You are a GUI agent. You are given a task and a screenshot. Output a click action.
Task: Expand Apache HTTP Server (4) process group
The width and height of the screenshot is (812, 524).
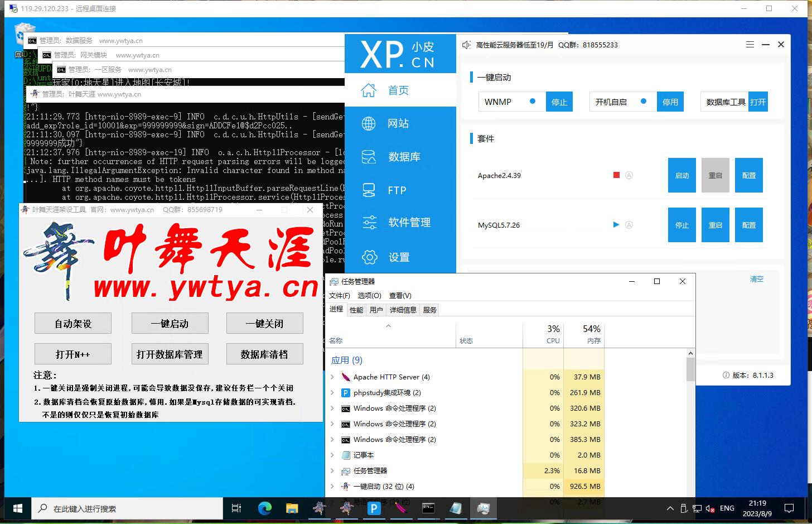(332, 377)
